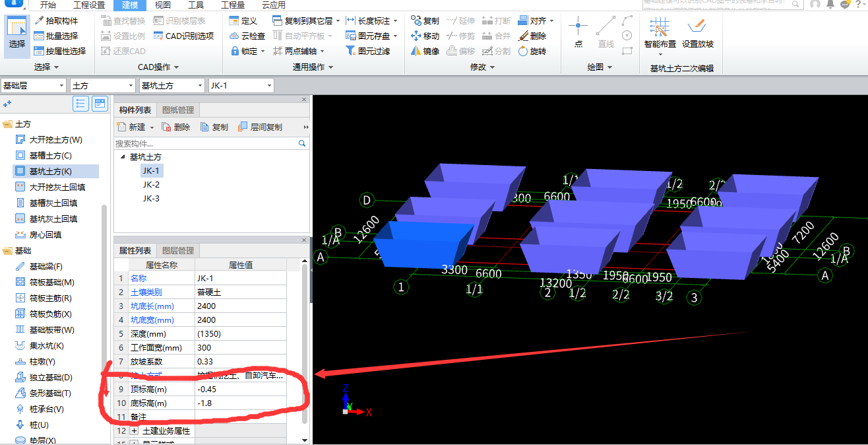This screenshot has height=445, width=868.
Task: Click 批量选择 batch select
Action: pyautogui.click(x=55, y=36)
